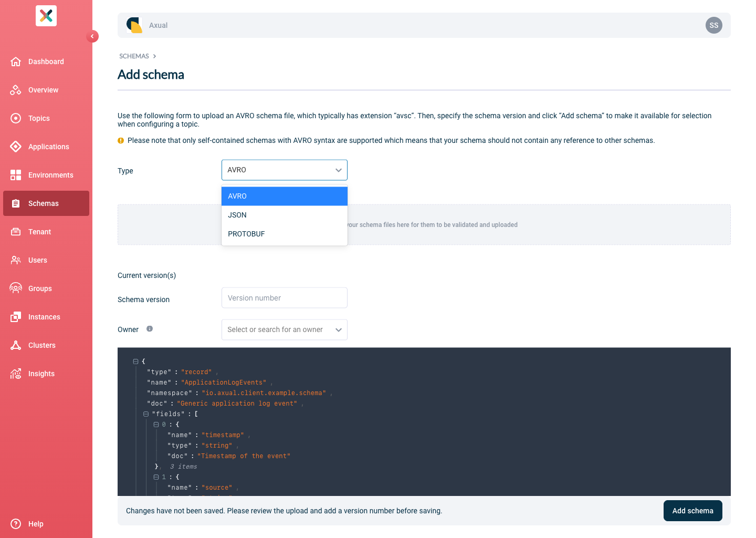This screenshot has height=538, width=756.
Task: Click the "record" type value
Action: pyautogui.click(x=196, y=372)
